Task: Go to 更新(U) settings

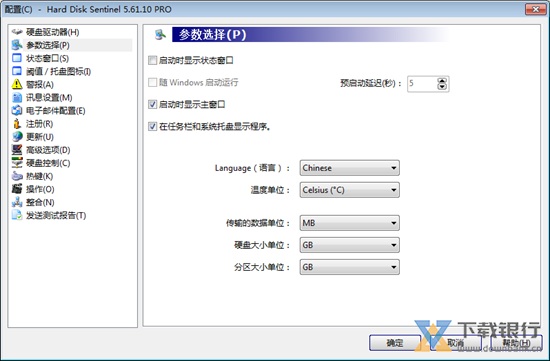Action: (40, 137)
